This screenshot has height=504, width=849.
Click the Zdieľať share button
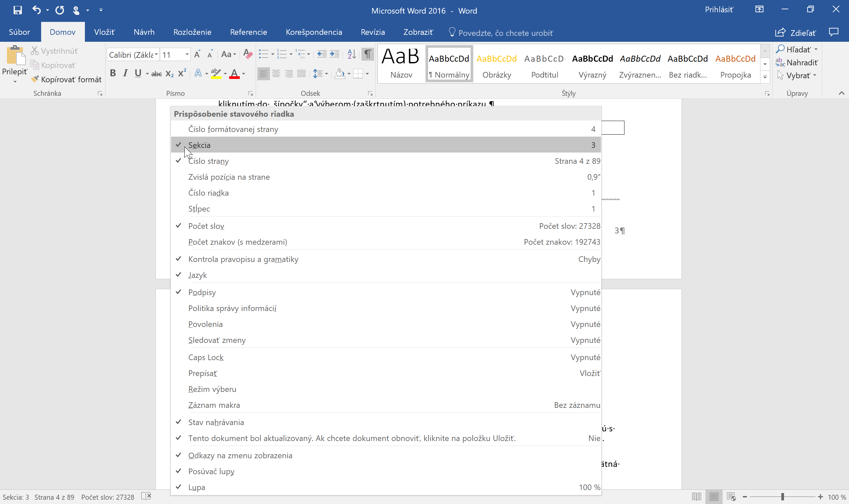(x=795, y=32)
